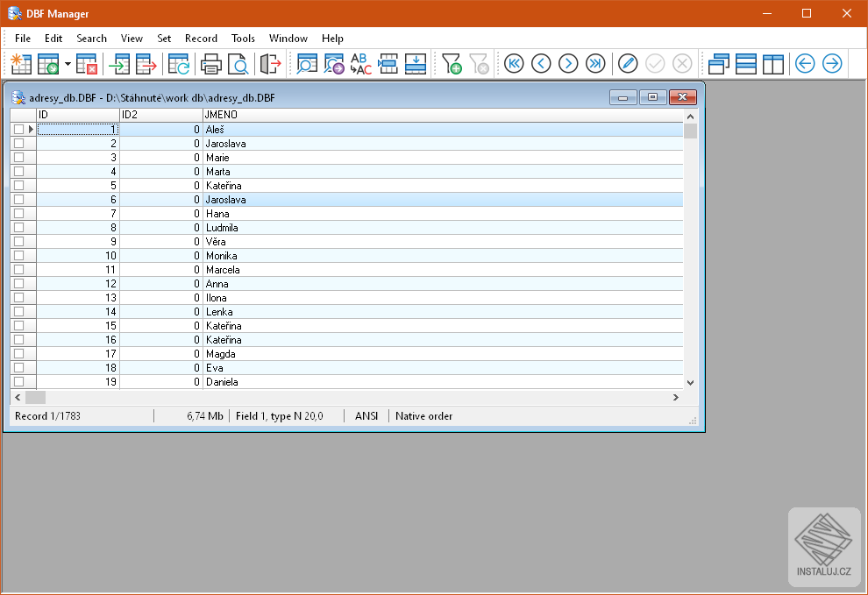Navigate forward with the blue forward arrow

pos(831,63)
